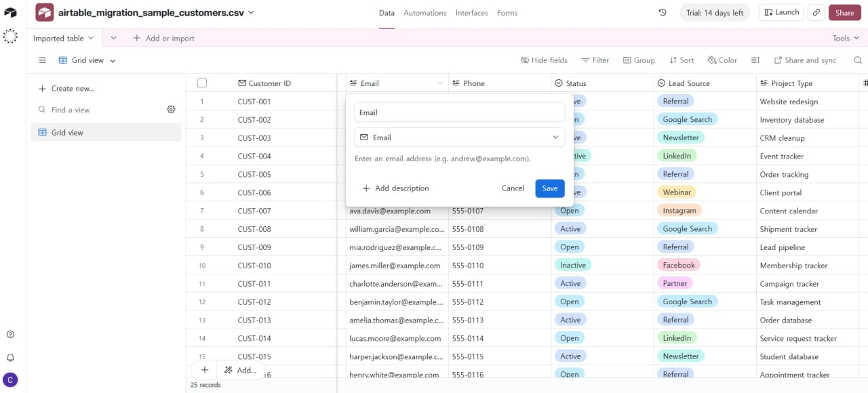Search records with magnifier icon
Viewport: 868px width, 393px height.
click(858, 60)
